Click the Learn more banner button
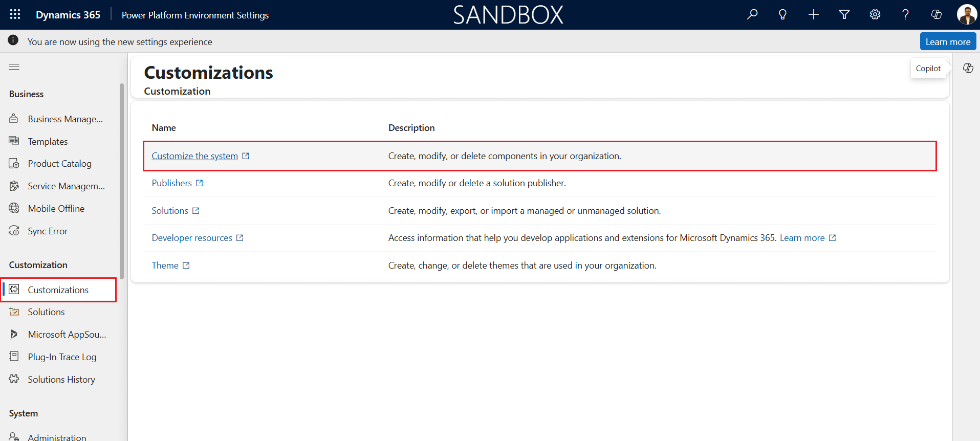This screenshot has height=441, width=980. coord(947,42)
